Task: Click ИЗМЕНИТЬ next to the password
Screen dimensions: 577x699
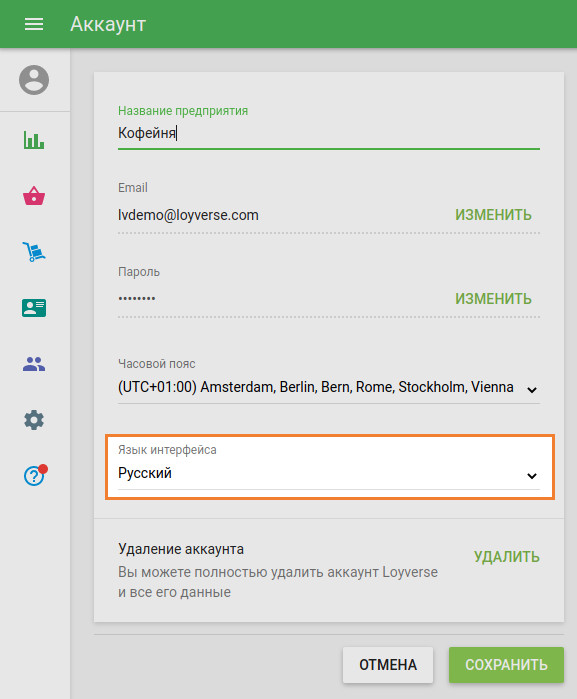Action: [493, 299]
